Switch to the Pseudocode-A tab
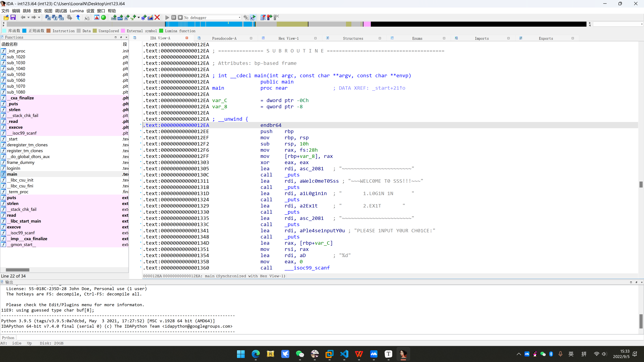The image size is (644, 362). tap(224, 38)
